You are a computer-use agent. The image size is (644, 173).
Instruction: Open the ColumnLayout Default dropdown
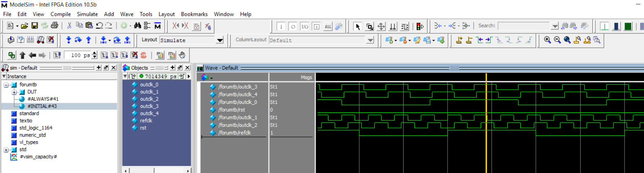[370, 40]
